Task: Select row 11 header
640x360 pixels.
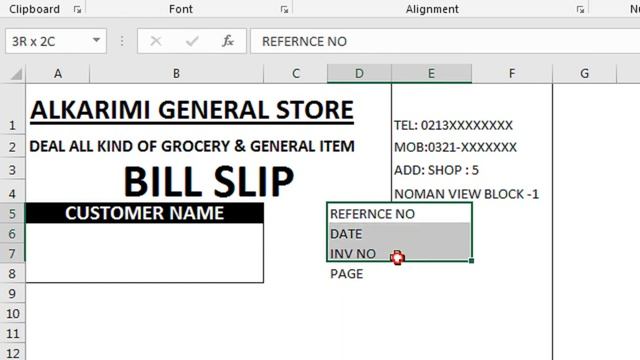Action: pyautogui.click(x=12, y=333)
